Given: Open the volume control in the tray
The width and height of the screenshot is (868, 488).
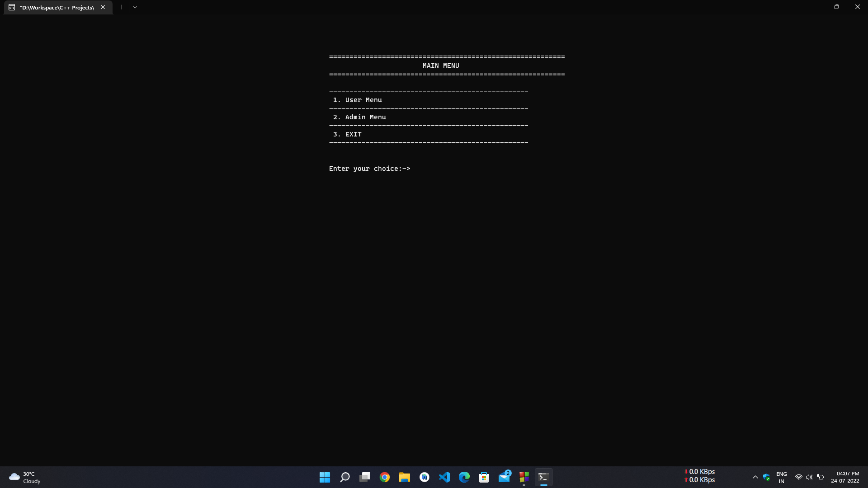Looking at the screenshot, I should pos(809,477).
